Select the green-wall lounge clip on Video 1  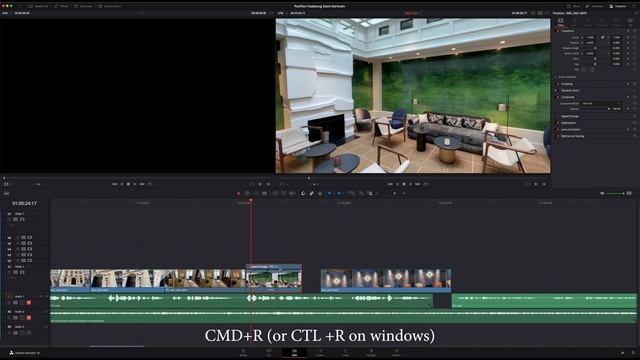(x=274, y=278)
